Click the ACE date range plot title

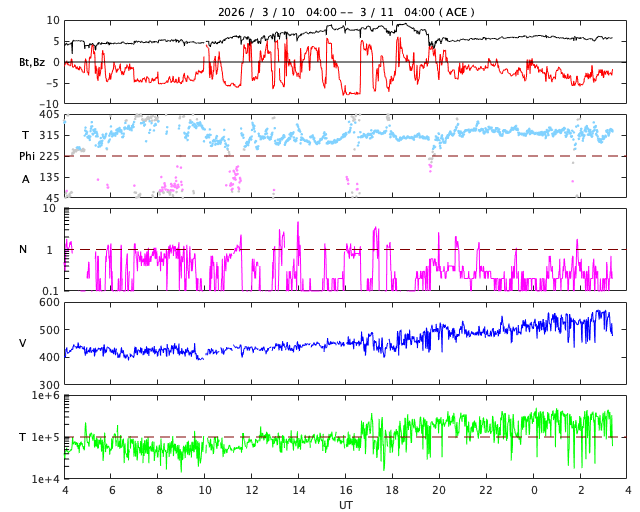pyautogui.click(x=346, y=12)
